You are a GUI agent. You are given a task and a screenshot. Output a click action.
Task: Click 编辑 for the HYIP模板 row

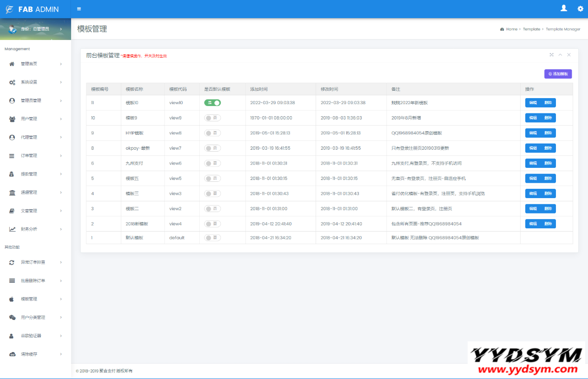point(533,133)
